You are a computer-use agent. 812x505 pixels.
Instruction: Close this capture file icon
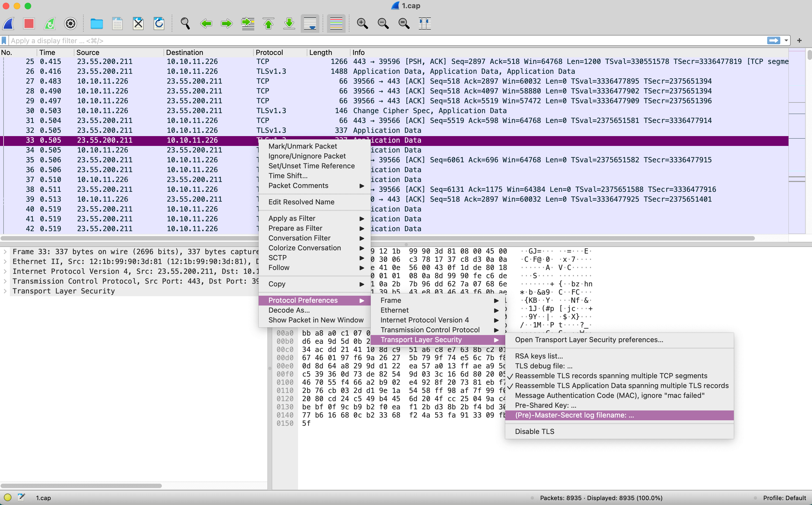tap(138, 24)
